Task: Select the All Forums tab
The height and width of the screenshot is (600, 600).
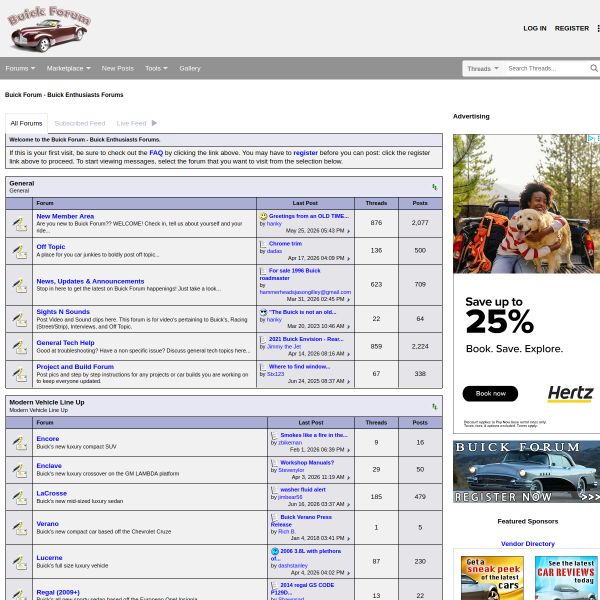Action: pyautogui.click(x=26, y=123)
